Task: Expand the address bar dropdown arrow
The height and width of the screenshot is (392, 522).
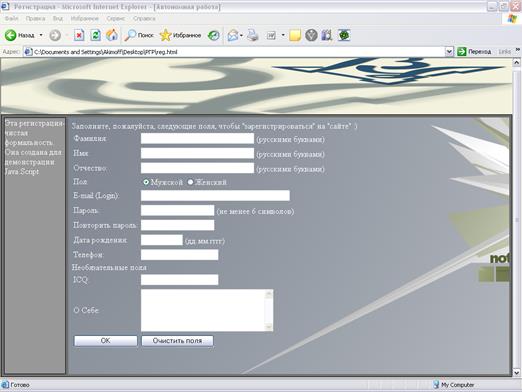Action: [449, 52]
